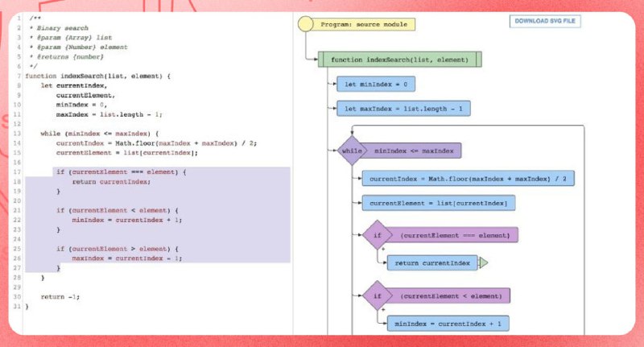
Task: Select the 'Program: source module' node
Action: (364, 24)
